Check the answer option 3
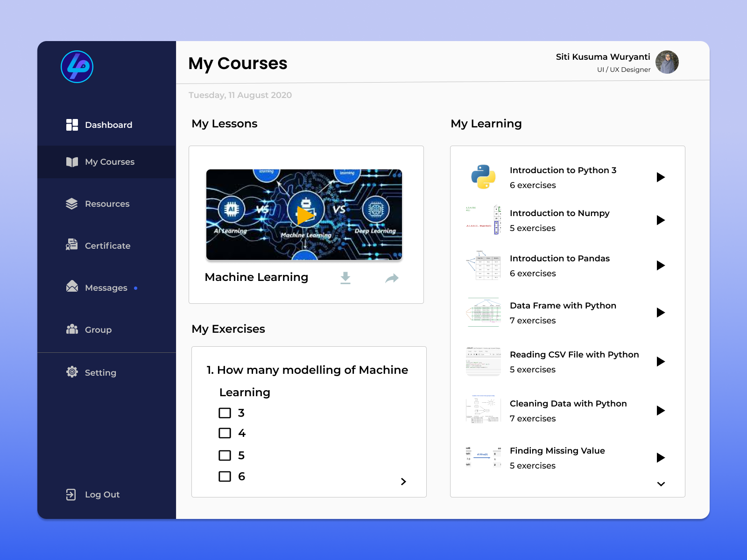747x560 pixels. (x=225, y=413)
